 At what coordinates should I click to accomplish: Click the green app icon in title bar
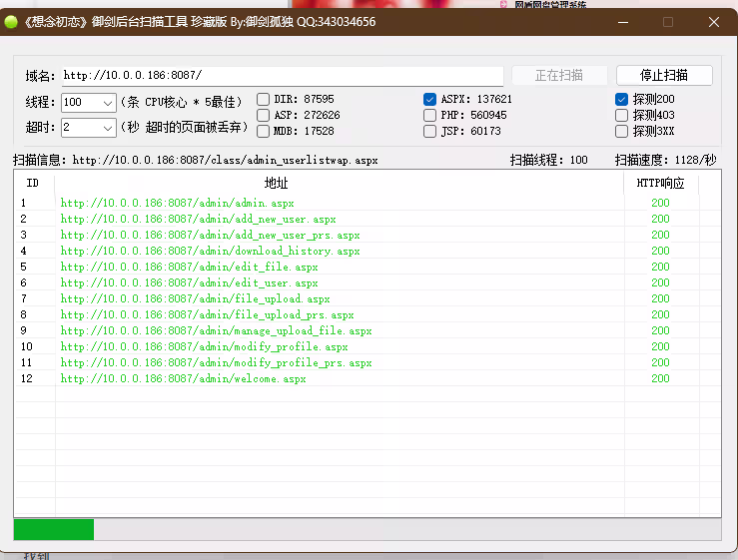pyautogui.click(x=12, y=21)
